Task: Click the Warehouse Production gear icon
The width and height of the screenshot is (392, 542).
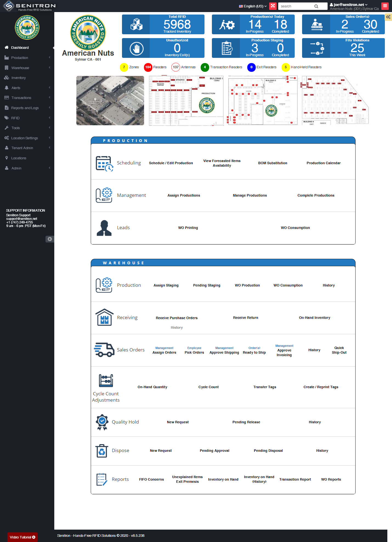Action: (104, 285)
